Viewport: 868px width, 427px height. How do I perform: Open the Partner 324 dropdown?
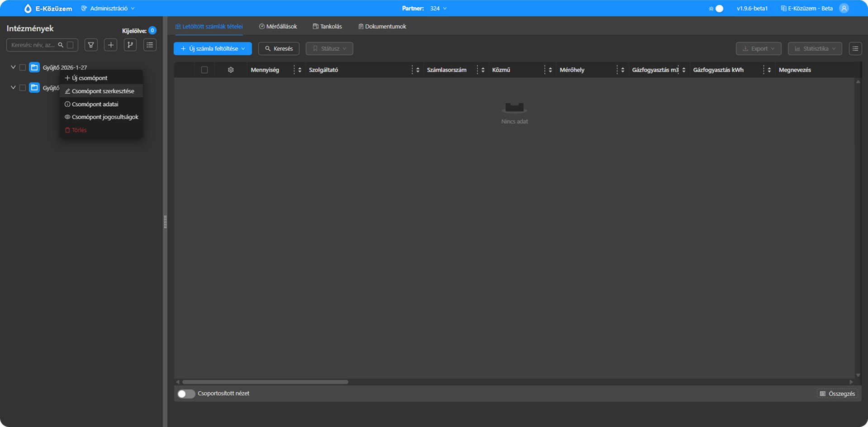[x=438, y=9]
